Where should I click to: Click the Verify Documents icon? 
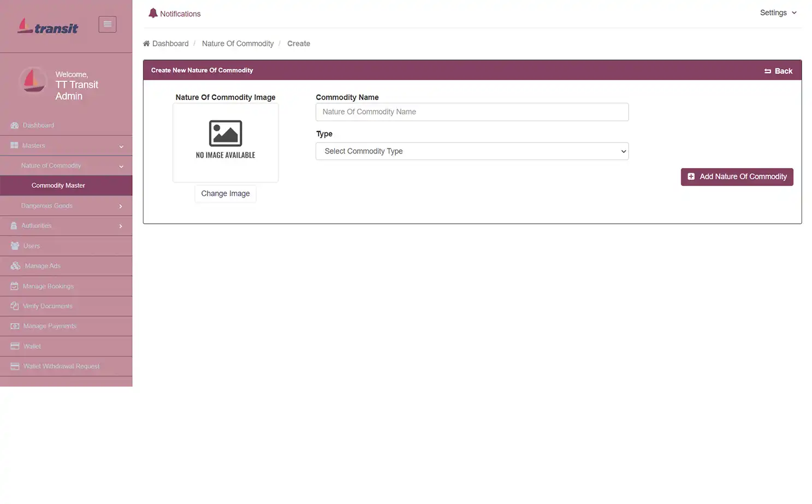pyautogui.click(x=15, y=306)
